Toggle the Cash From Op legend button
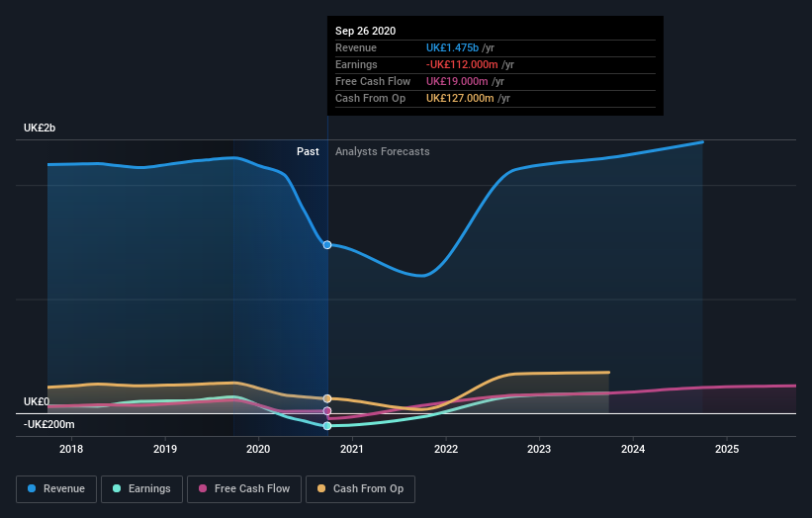The image size is (812, 518). pyautogui.click(x=360, y=489)
